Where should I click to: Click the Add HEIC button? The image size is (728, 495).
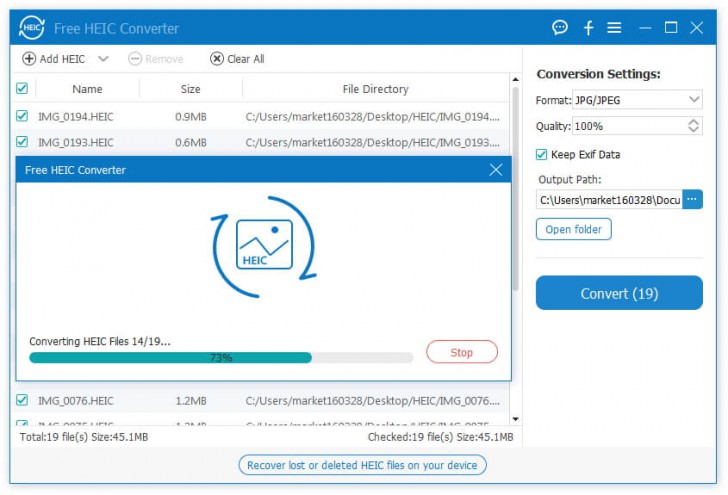53,59
